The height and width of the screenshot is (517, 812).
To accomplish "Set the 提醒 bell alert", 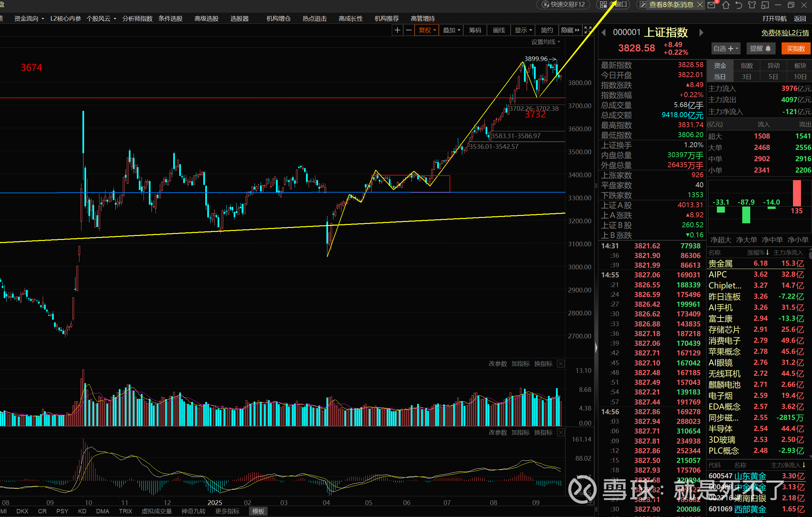I will point(760,49).
